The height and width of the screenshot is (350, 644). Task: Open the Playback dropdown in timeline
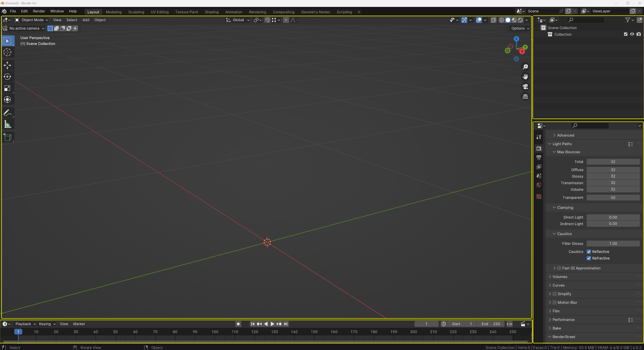(x=25, y=324)
